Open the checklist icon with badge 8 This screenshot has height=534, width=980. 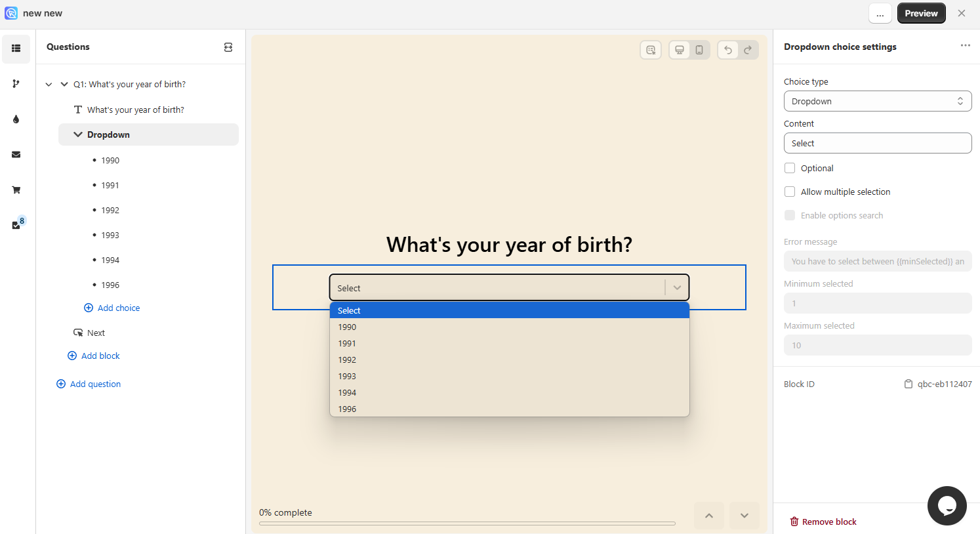(18, 224)
